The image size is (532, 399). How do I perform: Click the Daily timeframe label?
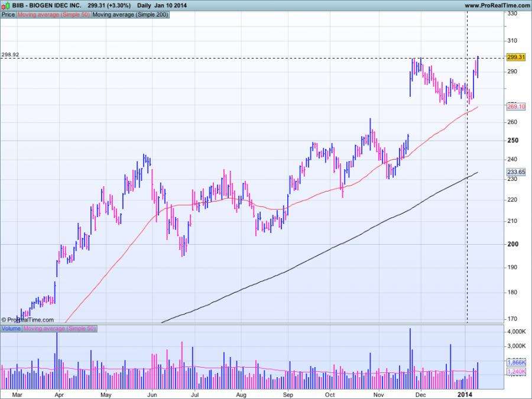144,5
